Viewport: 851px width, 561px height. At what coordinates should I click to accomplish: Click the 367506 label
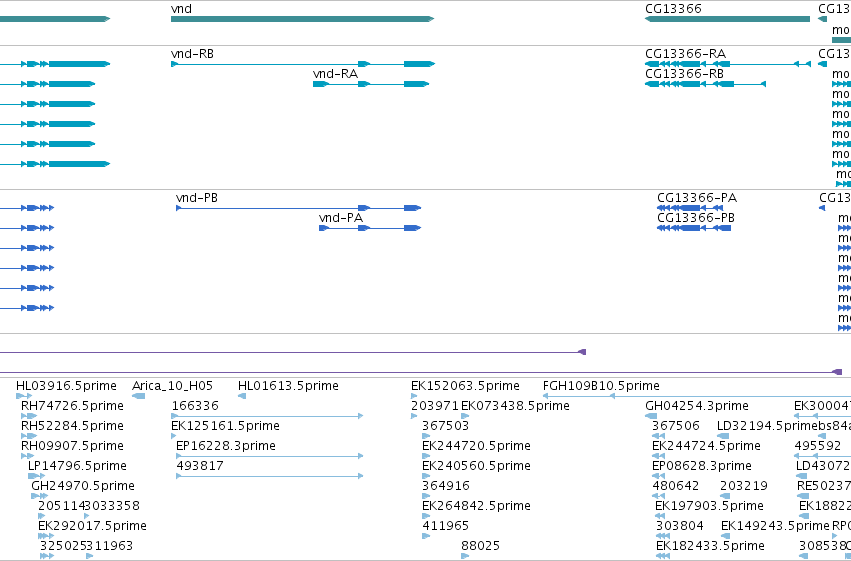[676, 426]
